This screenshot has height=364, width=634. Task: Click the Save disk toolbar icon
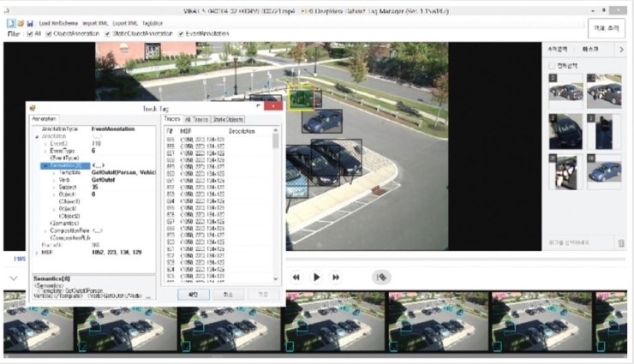[29, 22]
